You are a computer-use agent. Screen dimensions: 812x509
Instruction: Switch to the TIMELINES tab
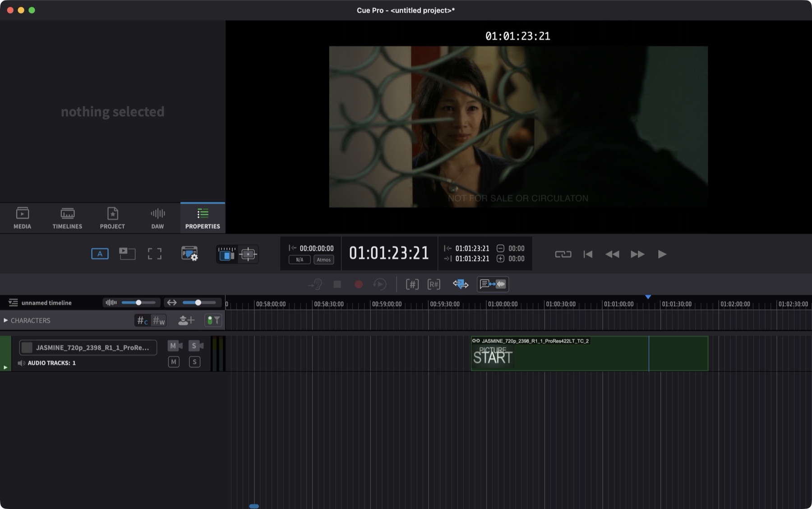pyautogui.click(x=67, y=218)
